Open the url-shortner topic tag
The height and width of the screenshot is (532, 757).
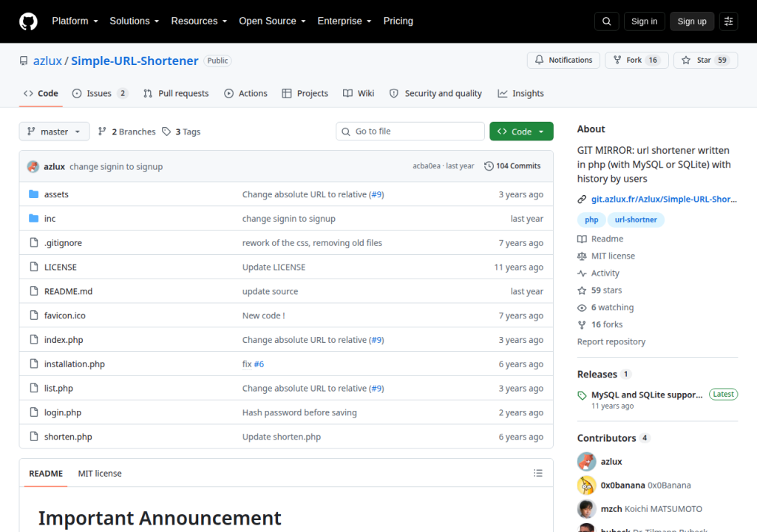(x=636, y=219)
